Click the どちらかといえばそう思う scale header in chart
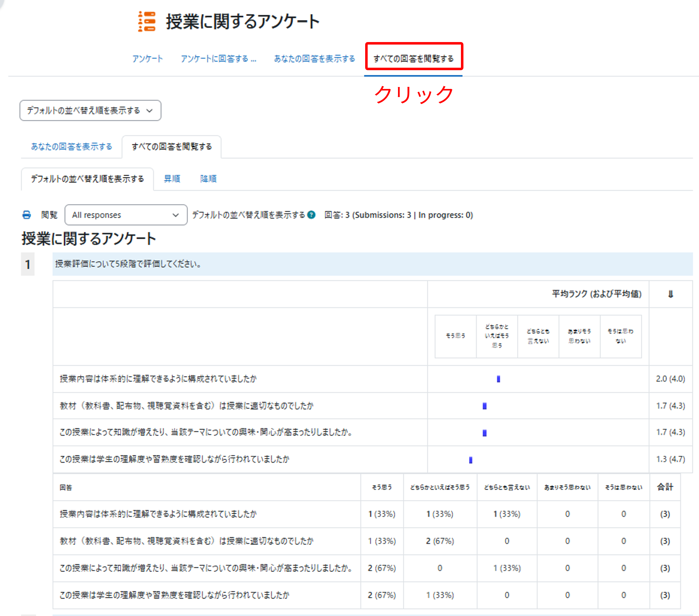Viewport: 699px width, 616px height. coord(497,336)
